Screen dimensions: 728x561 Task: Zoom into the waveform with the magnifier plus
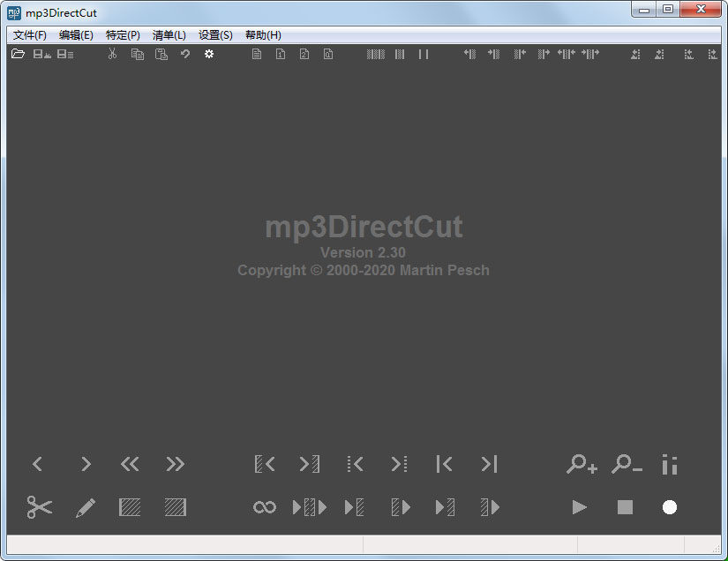580,465
